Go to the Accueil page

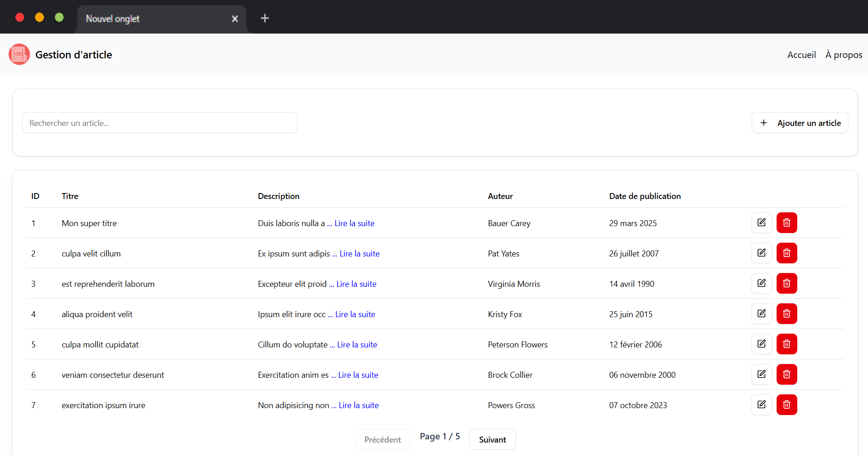pyautogui.click(x=801, y=55)
